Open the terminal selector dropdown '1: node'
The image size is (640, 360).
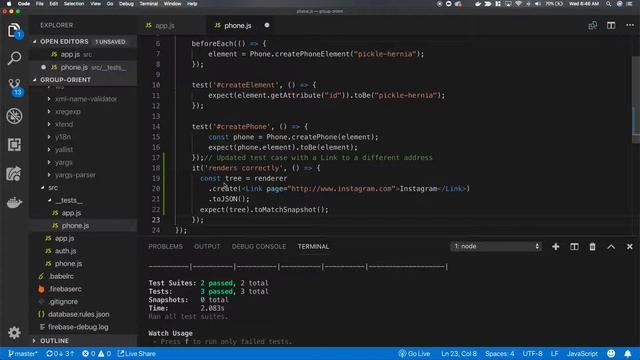click(496, 246)
